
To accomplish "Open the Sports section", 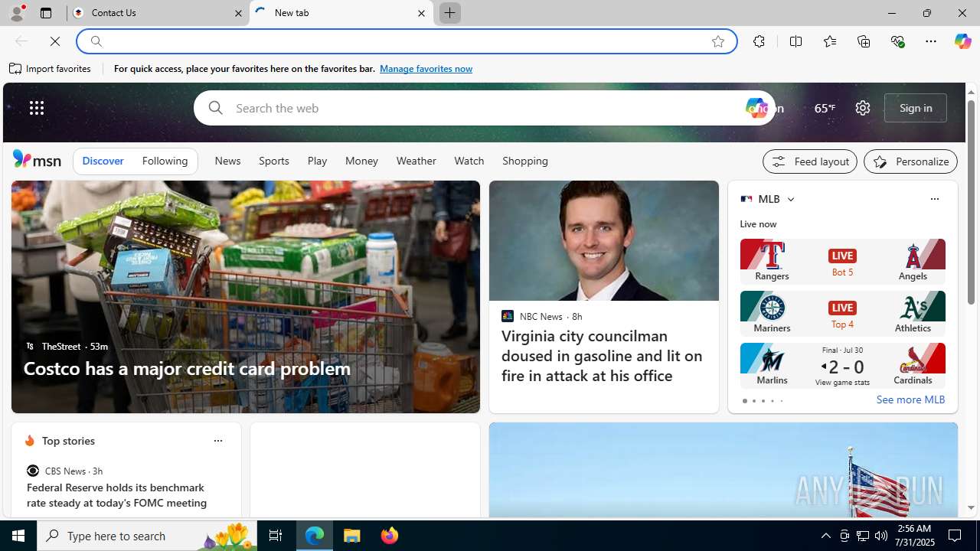I will [x=273, y=161].
